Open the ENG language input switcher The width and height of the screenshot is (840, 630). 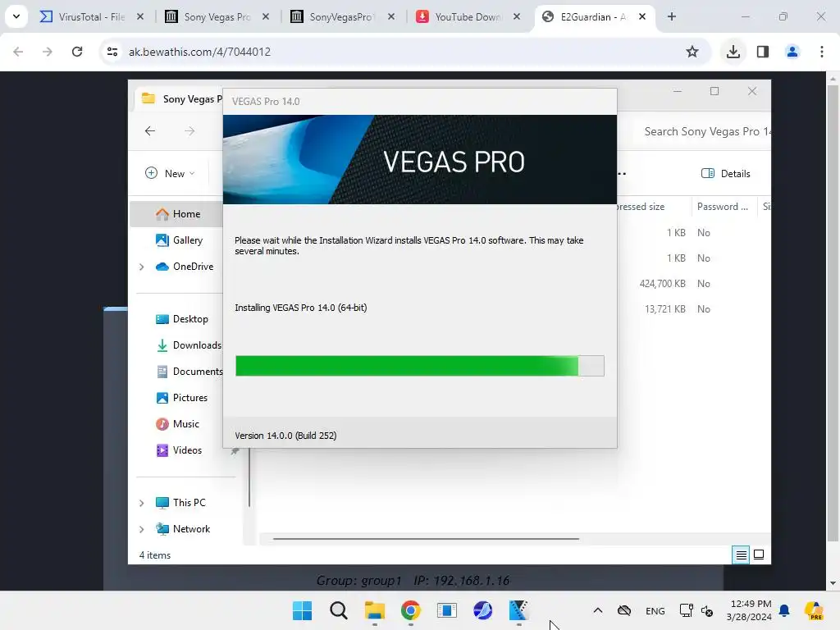[655, 610]
